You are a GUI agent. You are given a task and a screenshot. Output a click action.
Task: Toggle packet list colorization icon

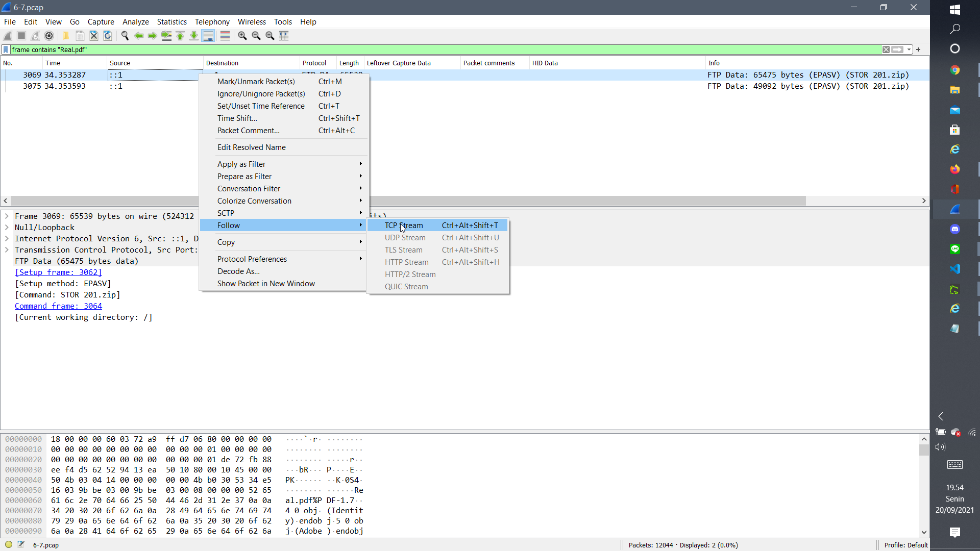[x=225, y=36]
